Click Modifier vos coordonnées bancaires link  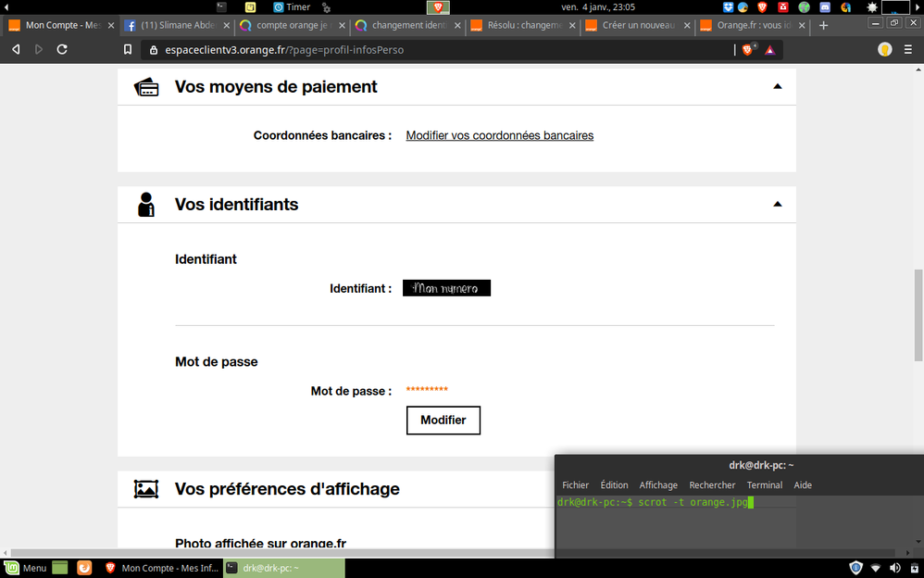(499, 135)
